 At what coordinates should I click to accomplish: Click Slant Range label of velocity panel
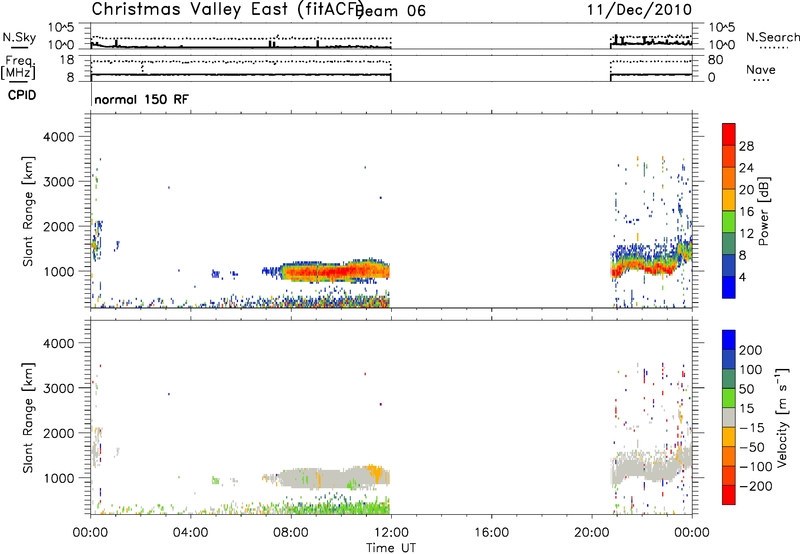(x=28, y=417)
